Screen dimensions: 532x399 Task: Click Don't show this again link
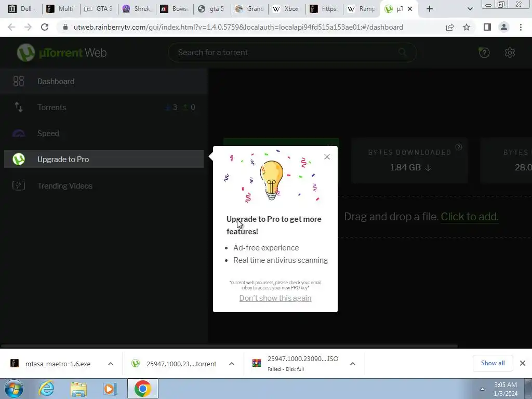[x=275, y=298]
